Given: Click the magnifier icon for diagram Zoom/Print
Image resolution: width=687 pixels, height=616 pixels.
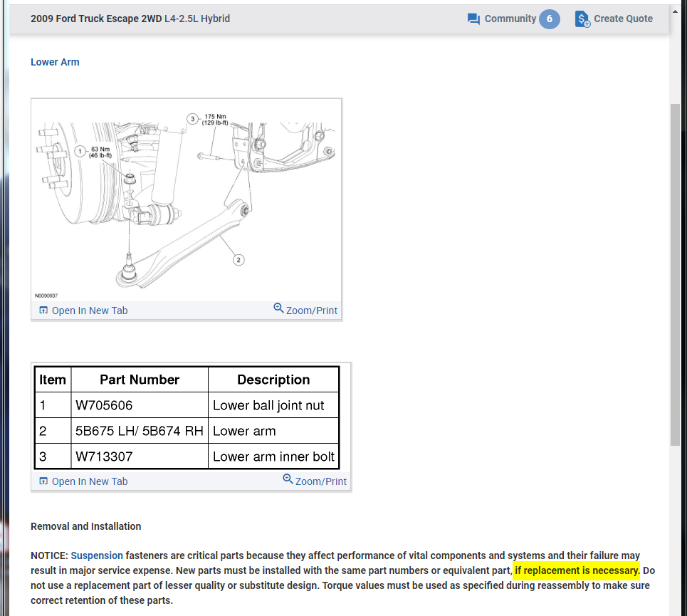Looking at the screenshot, I should [x=278, y=308].
